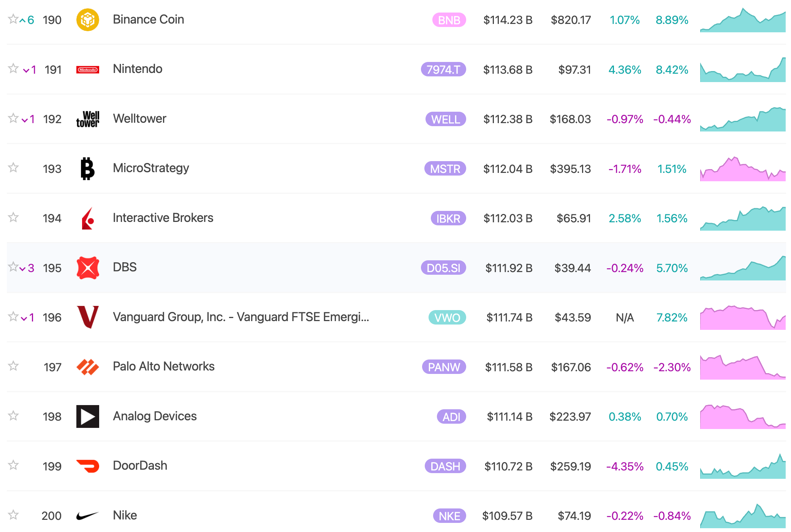Open MicroStrategy pink sparkline chart
The height and width of the screenshot is (532, 791).
743,169
